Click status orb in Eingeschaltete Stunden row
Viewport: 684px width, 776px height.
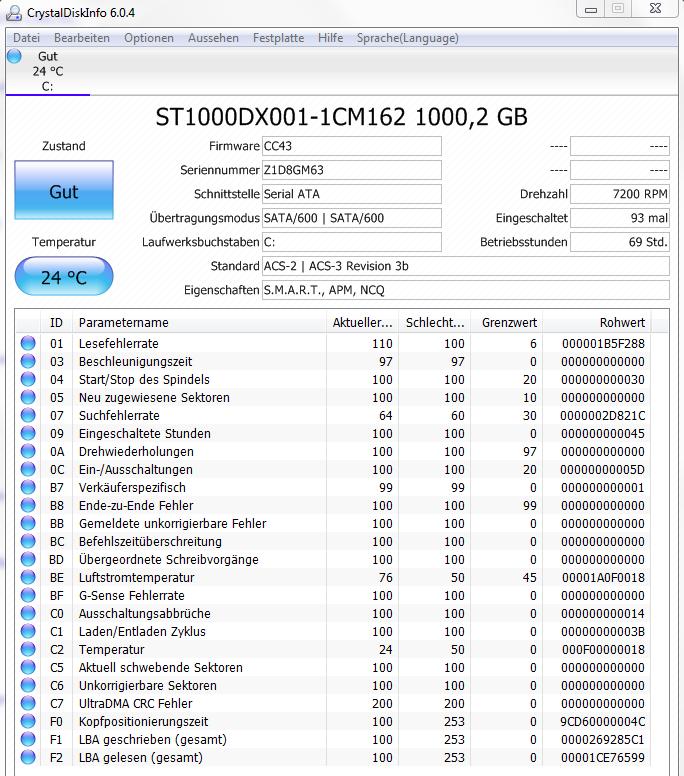[x=28, y=433]
